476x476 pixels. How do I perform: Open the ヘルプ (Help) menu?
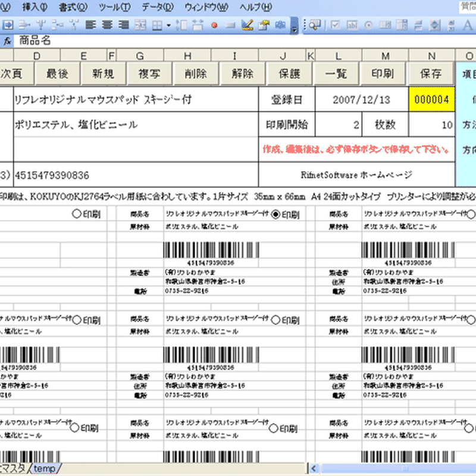coord(256,7)
